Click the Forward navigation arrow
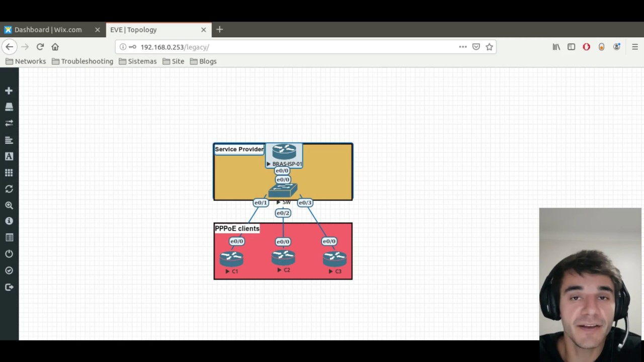Viewport: 644px width, 362px height. coord(25,47)
